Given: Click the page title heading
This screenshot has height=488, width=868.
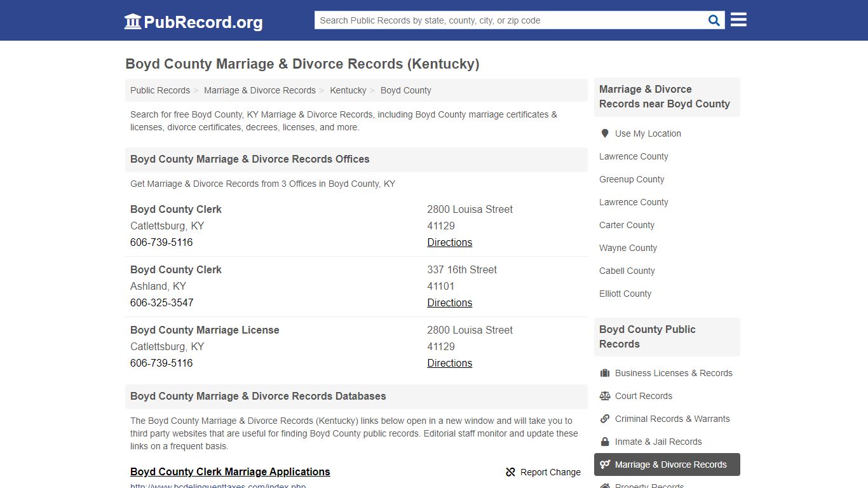Looking at the screenshot, I should [x=302, y=64].
